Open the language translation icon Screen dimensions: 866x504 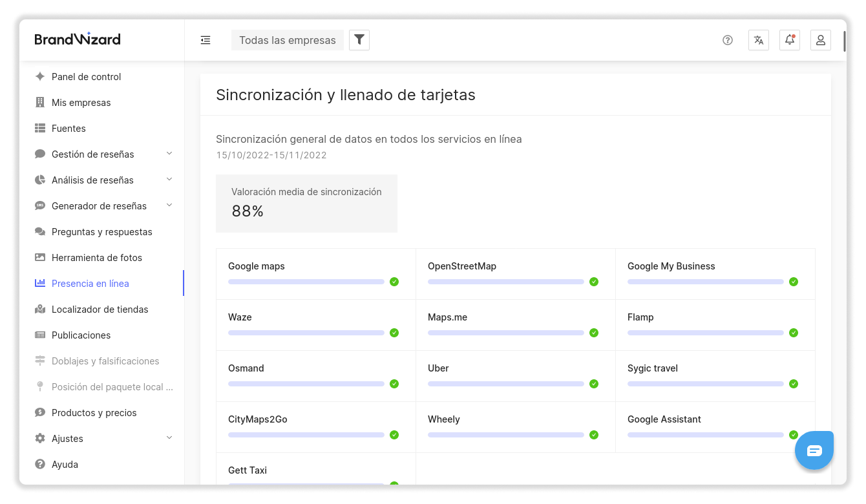[759, 40]
